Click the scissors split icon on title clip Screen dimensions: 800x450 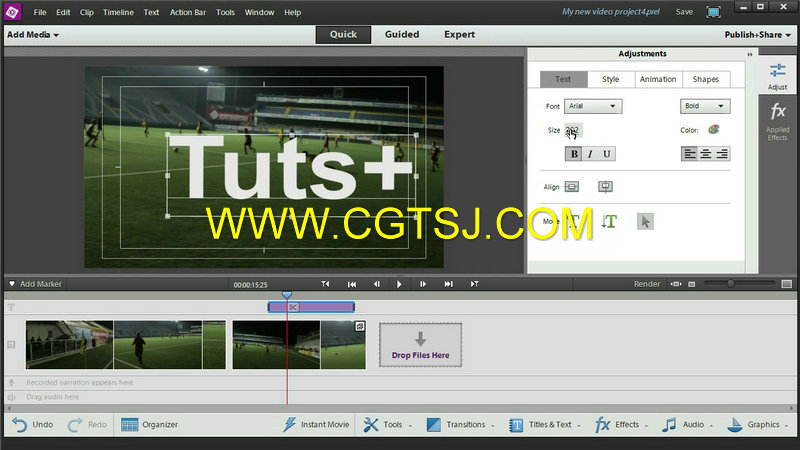click(293, 307)
